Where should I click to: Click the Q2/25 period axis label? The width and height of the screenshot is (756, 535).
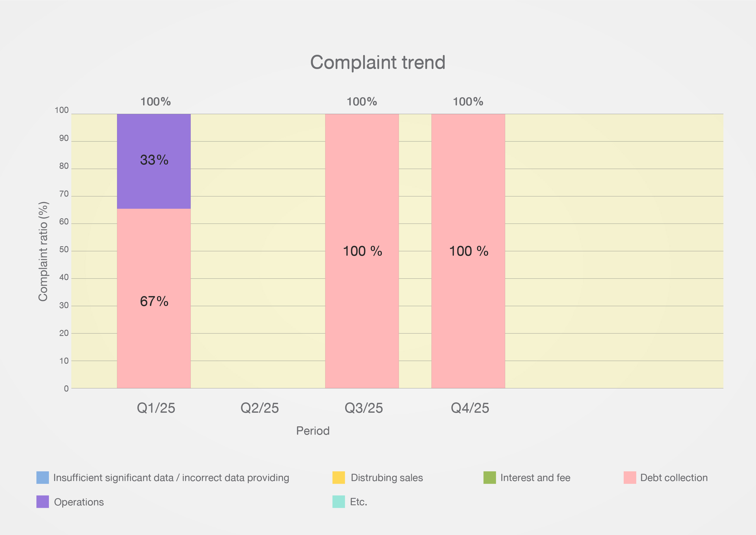click(259, 408)
